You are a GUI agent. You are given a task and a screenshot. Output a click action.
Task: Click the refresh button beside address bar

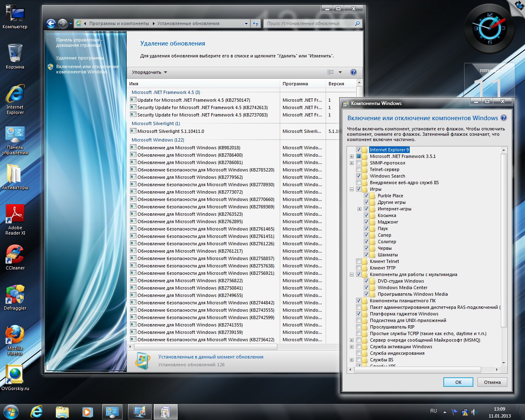coord(256,24)
